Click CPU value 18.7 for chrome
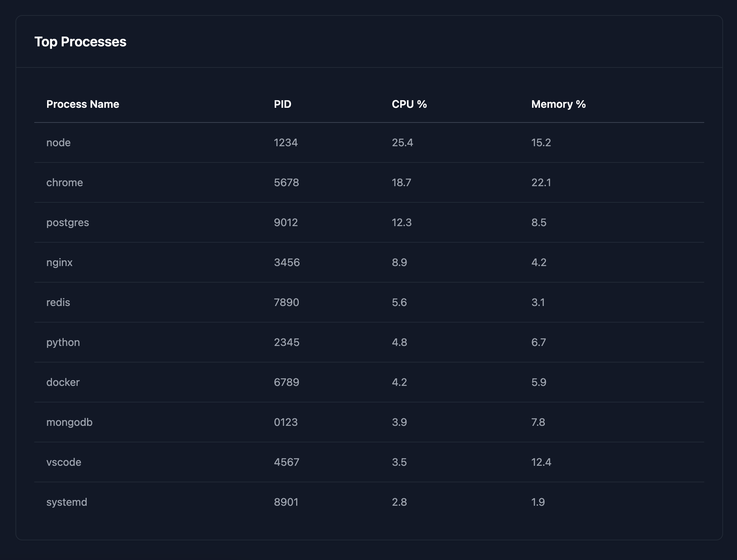Image resolution: width=737 pixels, height=560 pixels. pos(401,182)
